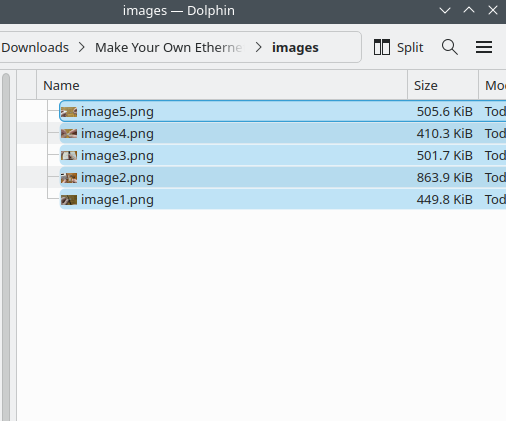
Task: Click the images breadcrumb
Action: click(295, 47)
